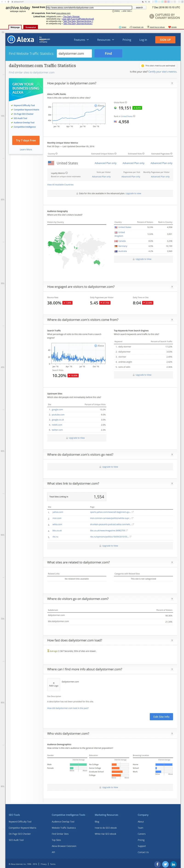Open the White Hat SEO ebook footer link
184x868 pixels.
(106, 834)
